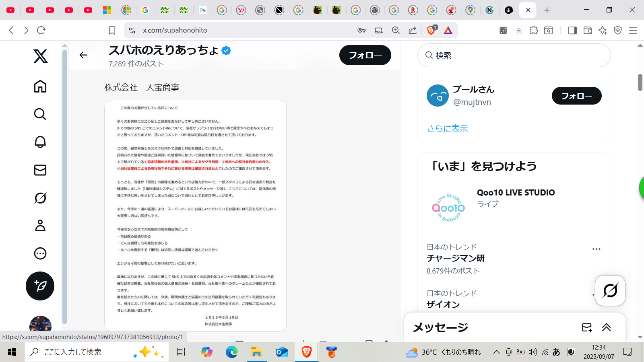Screen dimensions: 644x362
Task: Click the browser forward button
Action: point(26,30)
